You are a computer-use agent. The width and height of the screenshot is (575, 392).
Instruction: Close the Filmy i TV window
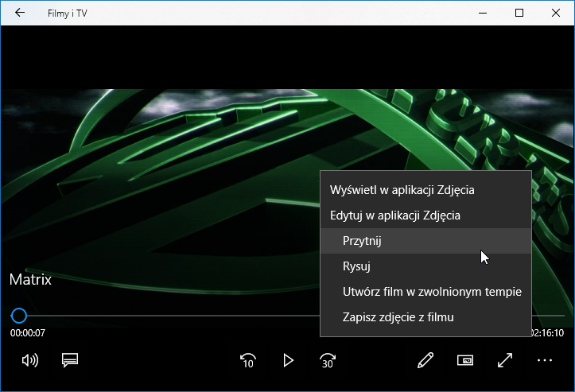(556, 13)
